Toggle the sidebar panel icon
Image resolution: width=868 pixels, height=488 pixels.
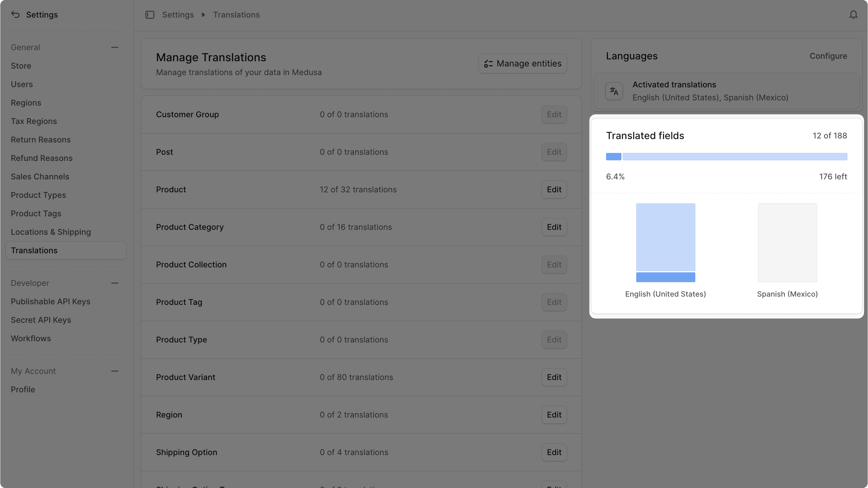150,14
